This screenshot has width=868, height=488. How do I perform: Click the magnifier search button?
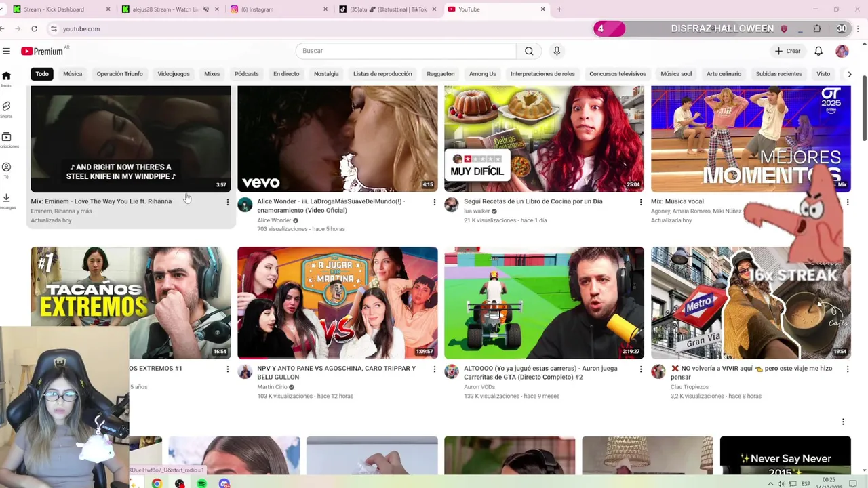[x=529, y=51]
